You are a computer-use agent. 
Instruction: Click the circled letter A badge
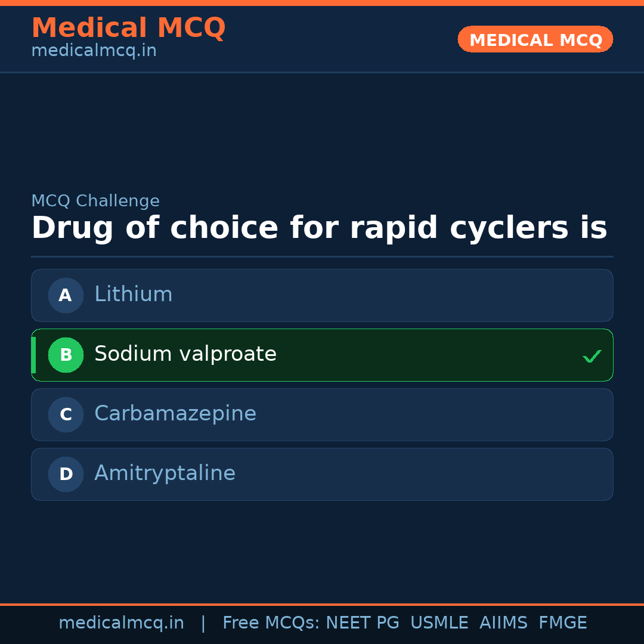coord(66,295)
